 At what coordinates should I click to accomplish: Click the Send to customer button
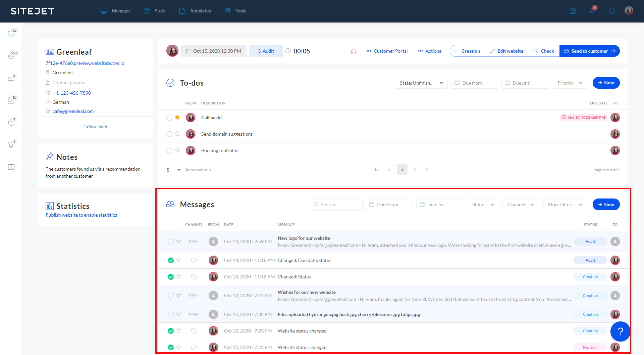click(589, 51)
